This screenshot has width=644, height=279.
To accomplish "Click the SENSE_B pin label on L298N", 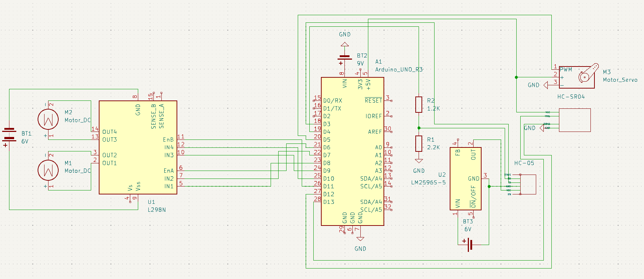I will (x=153, y=116).
